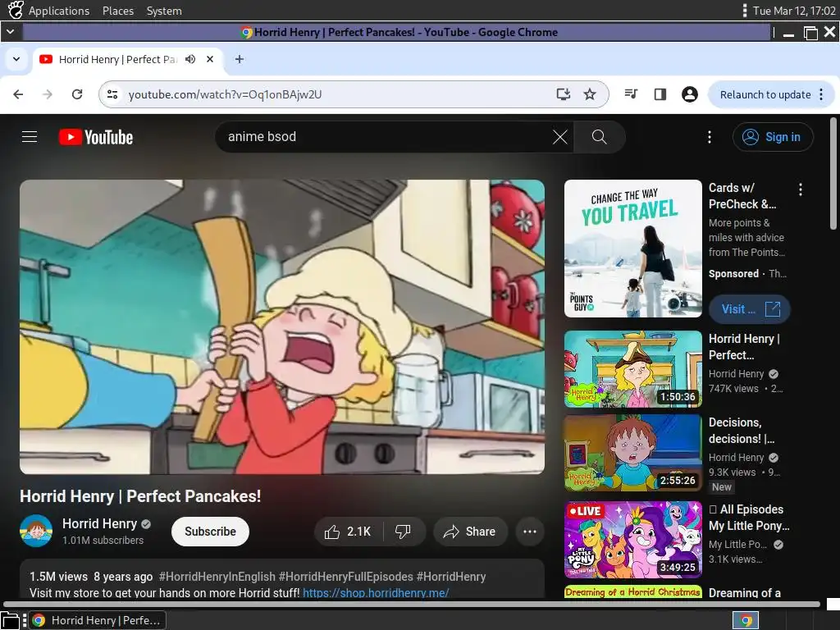Viewport: 840px width, 630px height.
Task: Click page vertical scrollbar
Action: point(833,174)
